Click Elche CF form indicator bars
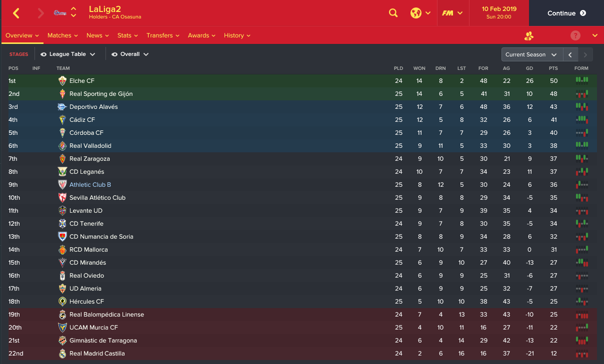The height and width of the screenshot is (364, 604). tap(581, 80)
